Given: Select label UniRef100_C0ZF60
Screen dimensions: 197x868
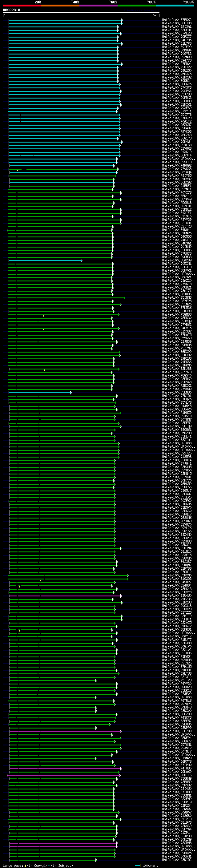Looking at the screenshot, I should [177, 501].
